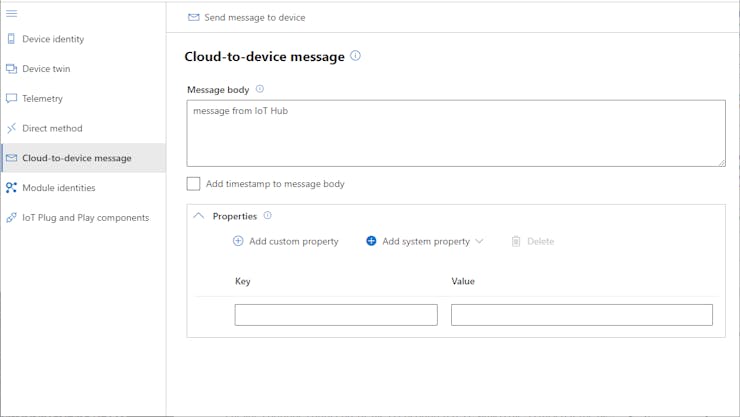
Task: Switch to the Telemetry page
Action: [x=42, y=99]
